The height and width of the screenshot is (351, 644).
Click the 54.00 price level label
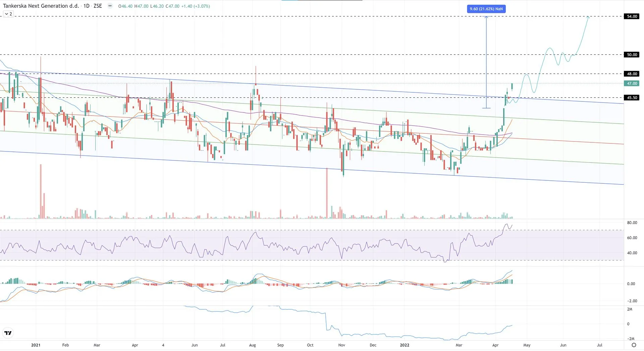tap(632, 16)
